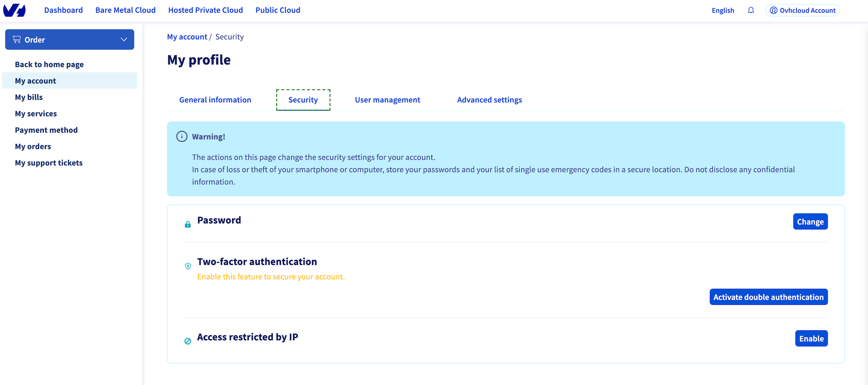
Task: Click the info icon beside Warning!
Action: pos(182,137)
